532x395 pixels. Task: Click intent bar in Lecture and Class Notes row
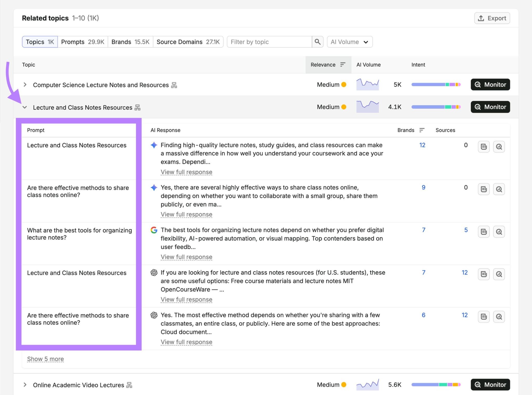(x=436, y=107)
